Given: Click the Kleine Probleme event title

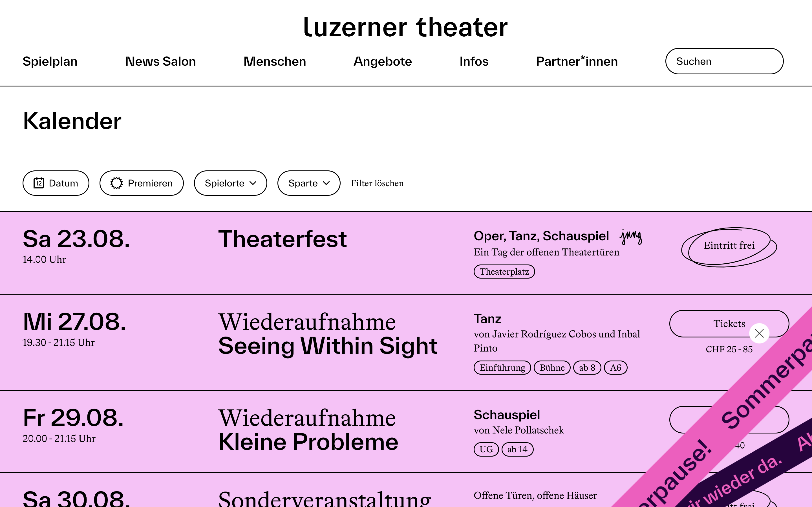Looking at the screenshot, I should pos(308,442).
